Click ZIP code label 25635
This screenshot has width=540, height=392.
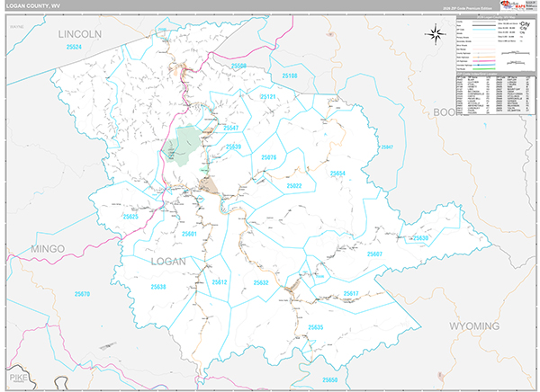(x=316, y=327)
